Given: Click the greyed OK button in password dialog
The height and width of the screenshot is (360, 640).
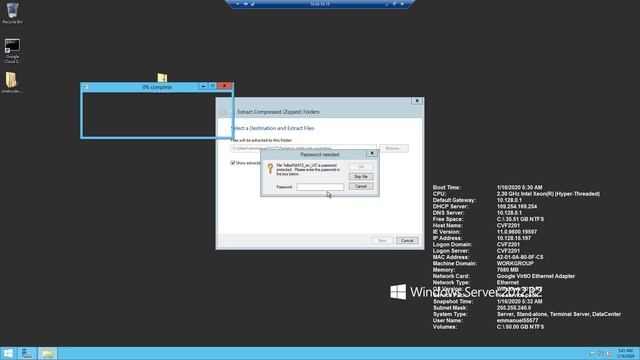Looking at the screenshot, I should tap(361, 167).
